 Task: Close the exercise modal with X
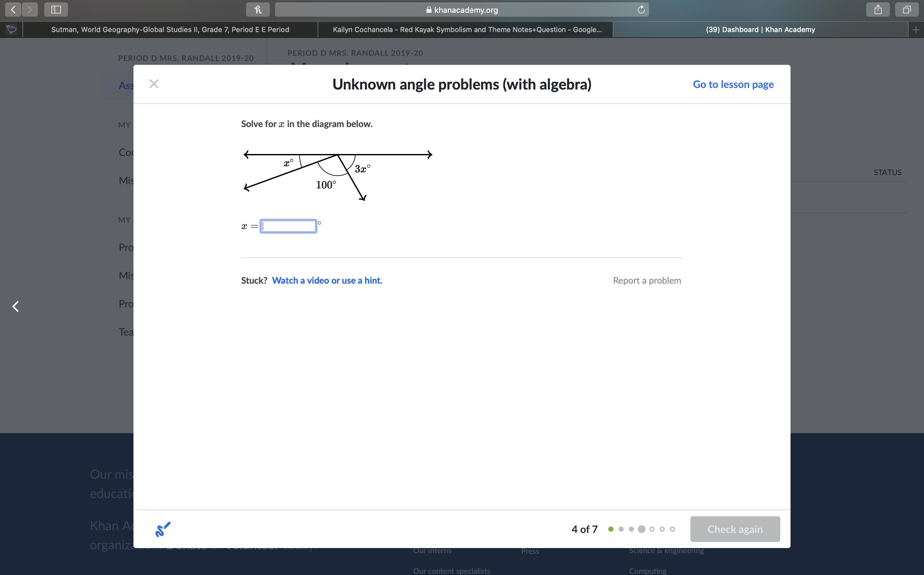coord(154,84)
